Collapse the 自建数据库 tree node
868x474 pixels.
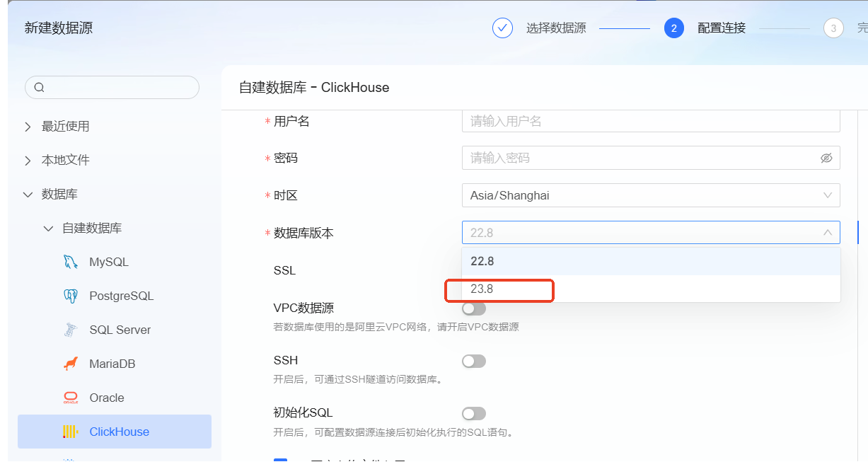tap(48, 229)
